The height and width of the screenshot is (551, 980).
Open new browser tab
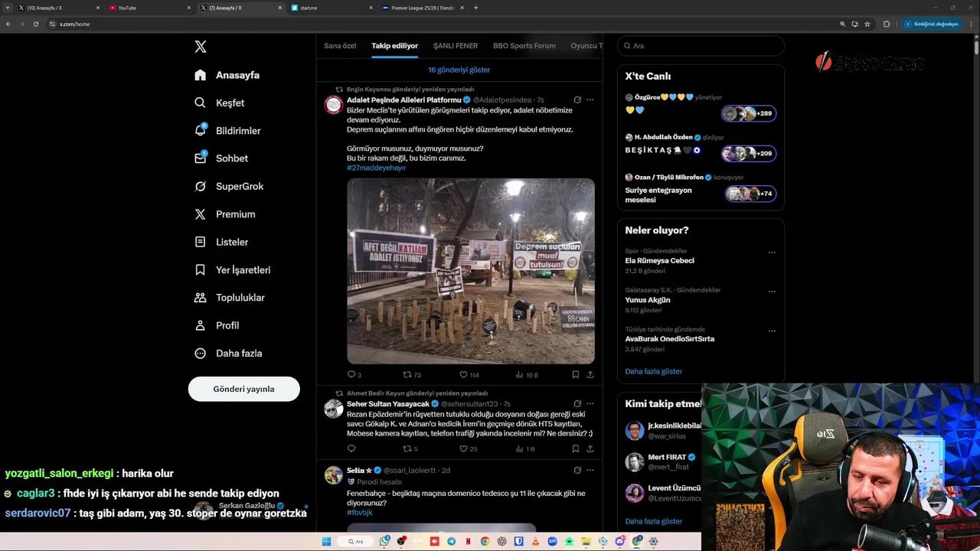[475, 8]
